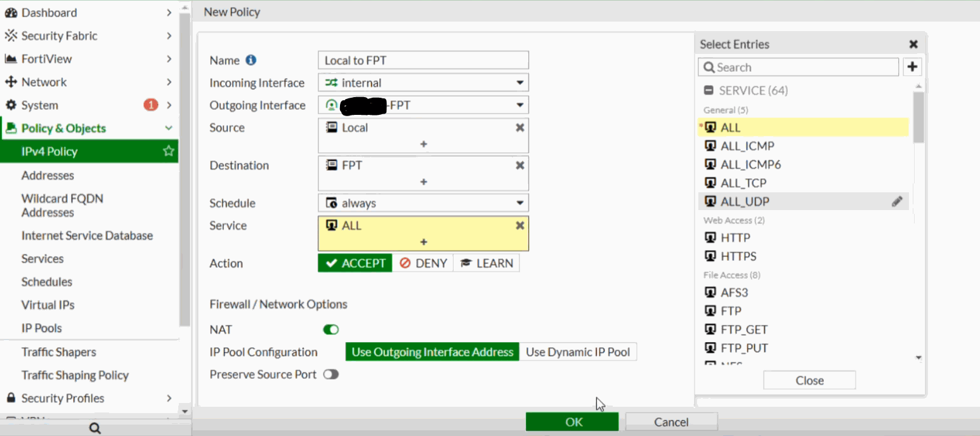
Task: Expand the Network menu chevron
Action: click(x=169, y=82)
